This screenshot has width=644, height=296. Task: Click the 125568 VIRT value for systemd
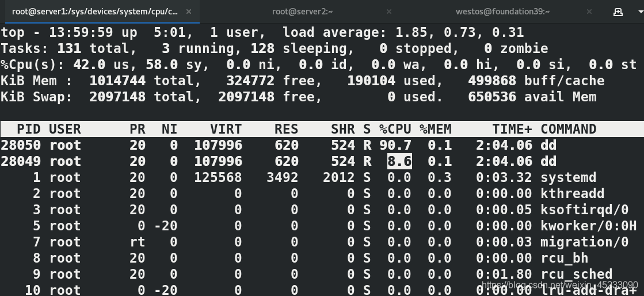point(218,177)
